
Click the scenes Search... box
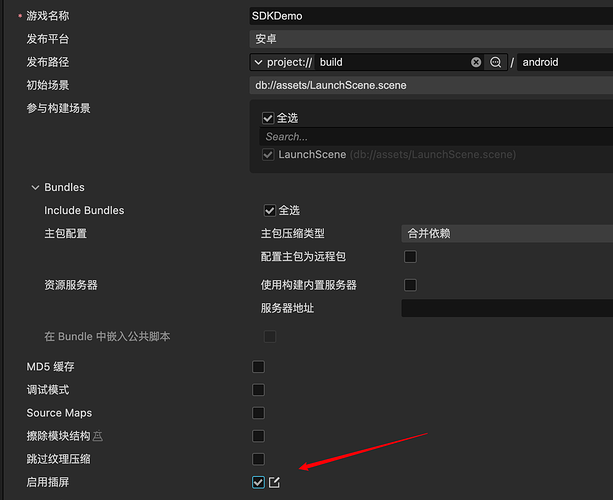(436, 137)
